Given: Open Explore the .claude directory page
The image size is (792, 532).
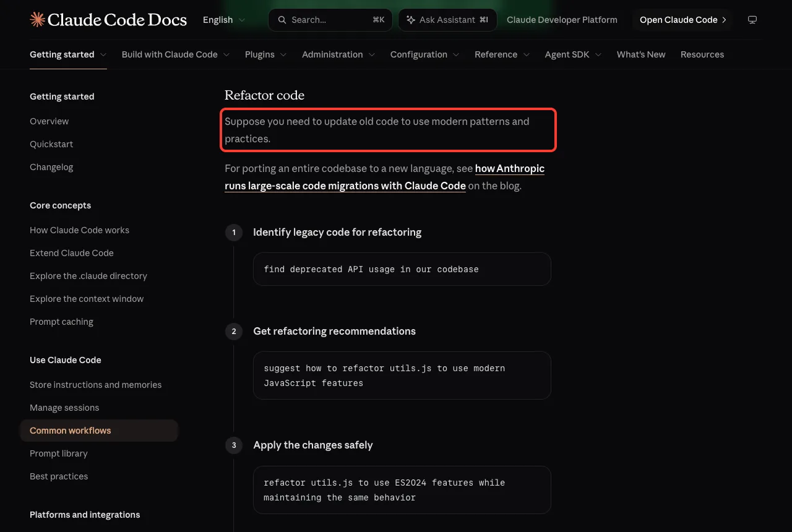Looking at the screenshot, I should (88, 276).
